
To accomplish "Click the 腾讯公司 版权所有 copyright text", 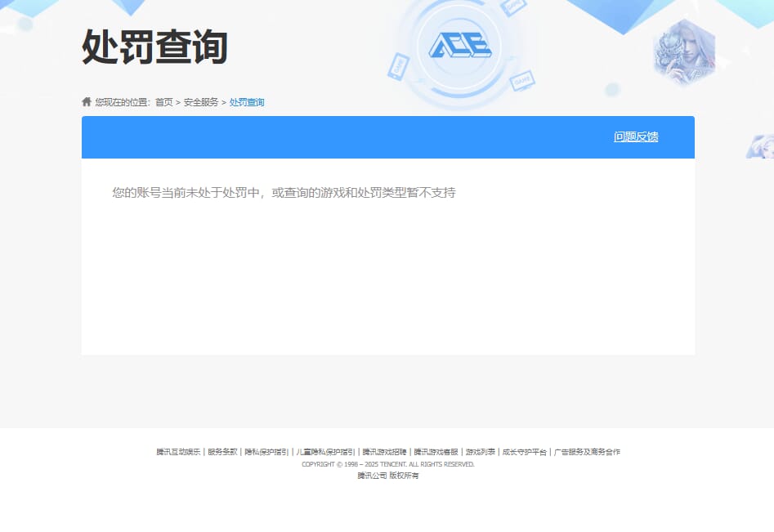I will click(x=387, y=476).
